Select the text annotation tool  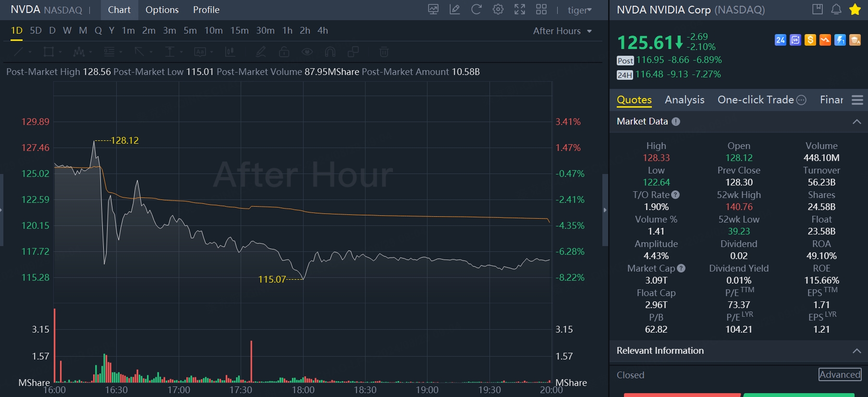click(200, 51)
